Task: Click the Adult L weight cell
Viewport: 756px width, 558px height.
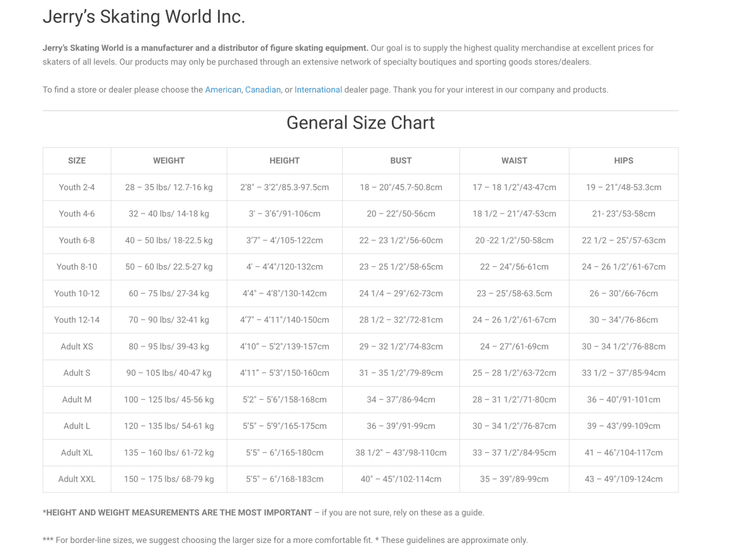Action: pos(169,426)
